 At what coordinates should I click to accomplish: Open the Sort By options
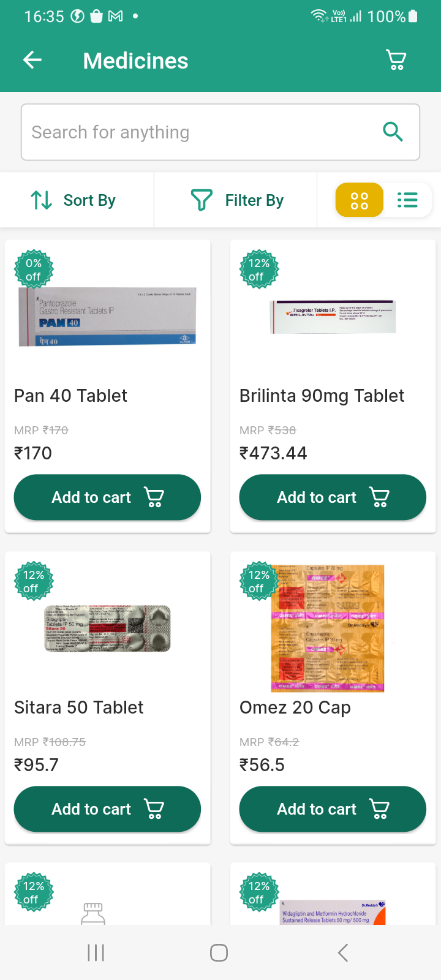pyautogui.click(x=74, y=200)
